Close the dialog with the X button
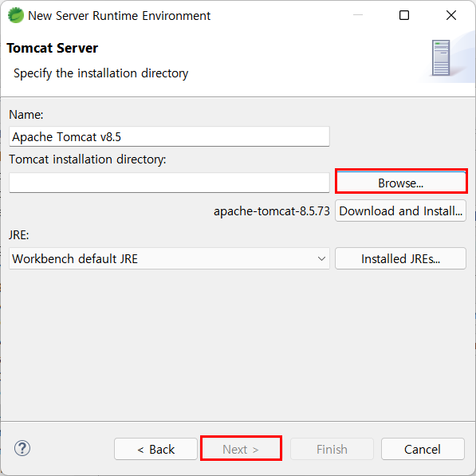 point(451,15)
